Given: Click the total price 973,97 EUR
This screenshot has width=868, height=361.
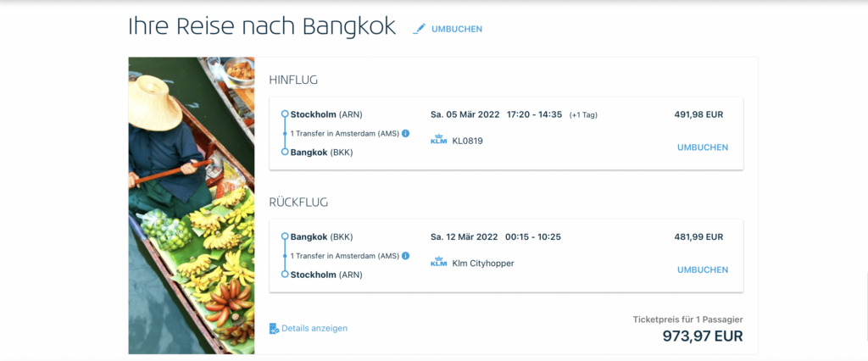Looking at the screenshot, I should 702,336.
